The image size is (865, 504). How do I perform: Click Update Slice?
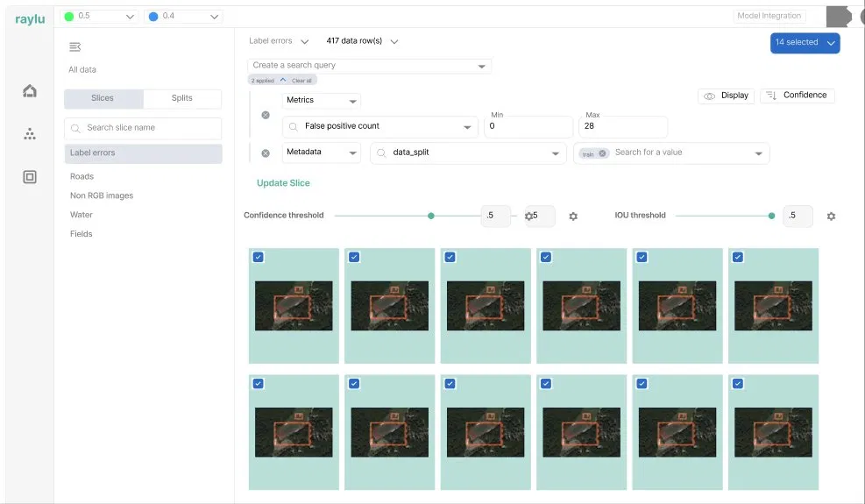click(283, 183)
